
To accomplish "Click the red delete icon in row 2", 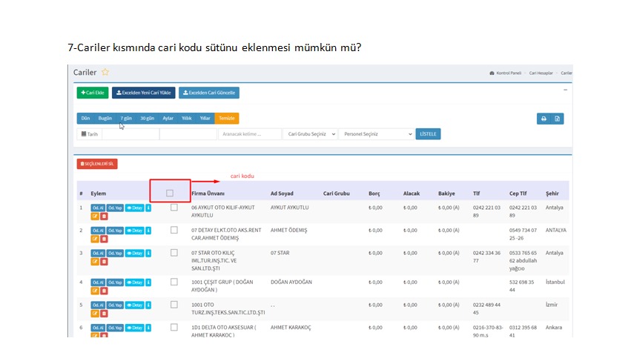I will [x=104, y=239].
